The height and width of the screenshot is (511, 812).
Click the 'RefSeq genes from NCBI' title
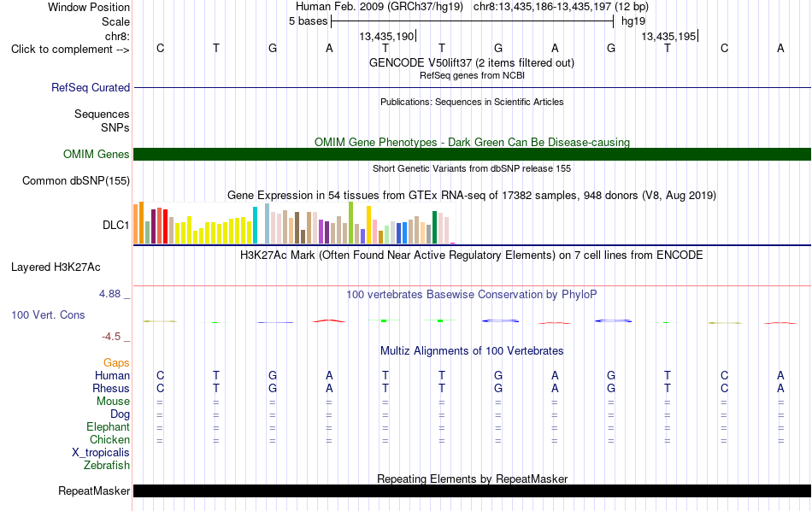[x=472, y=75]
